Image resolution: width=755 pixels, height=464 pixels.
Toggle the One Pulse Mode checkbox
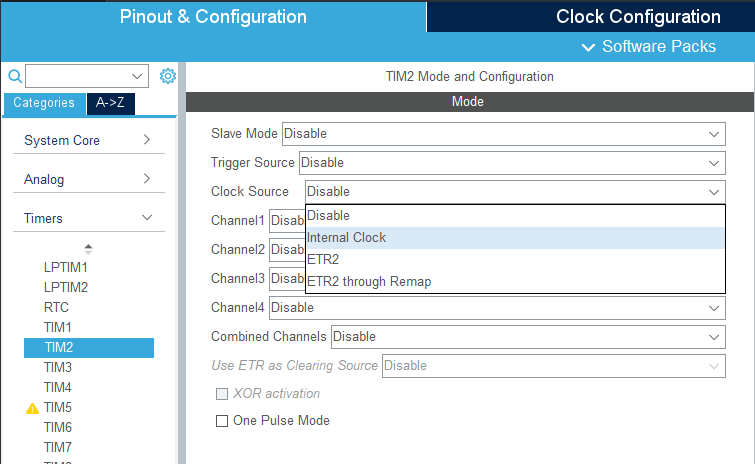pos(222,421)
